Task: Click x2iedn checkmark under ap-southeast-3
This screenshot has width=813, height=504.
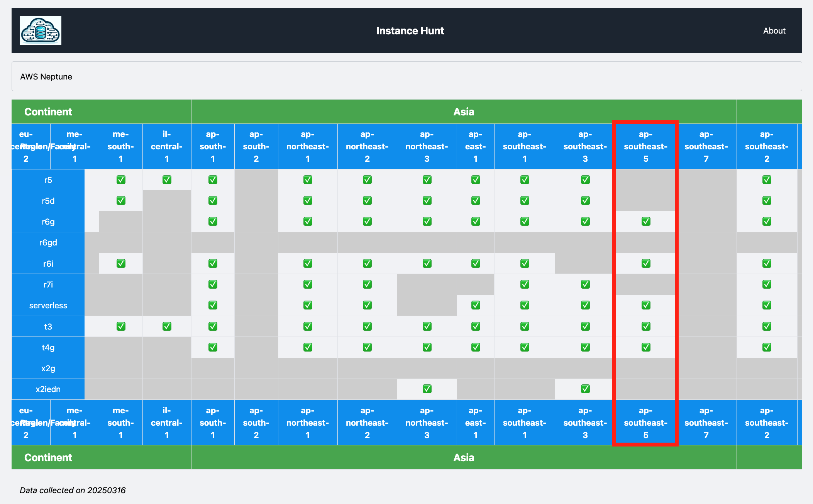Action: [x=585, y=389]
